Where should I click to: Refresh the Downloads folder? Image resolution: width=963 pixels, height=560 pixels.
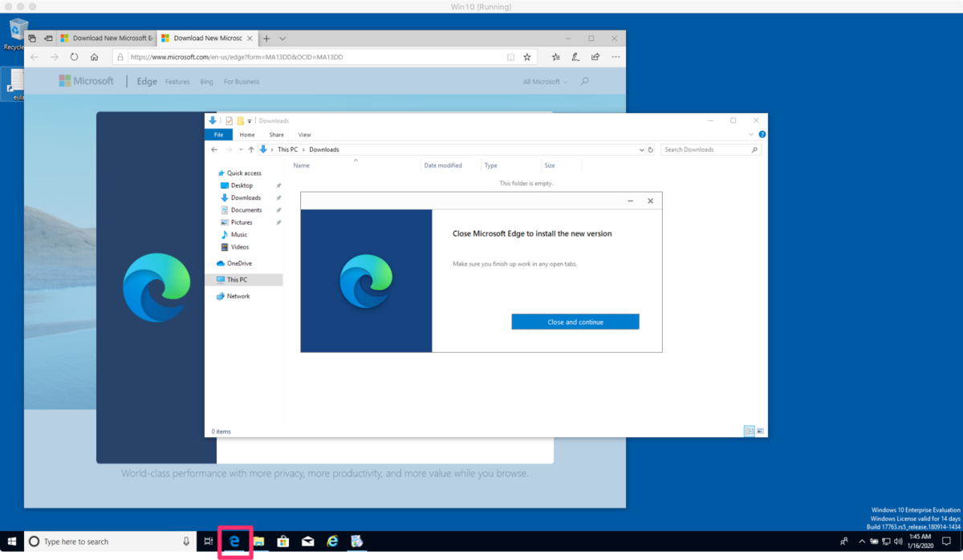click(650, 150)
